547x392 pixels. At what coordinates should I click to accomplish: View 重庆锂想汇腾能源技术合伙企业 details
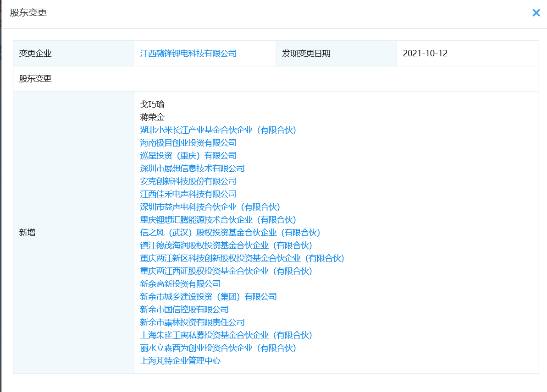[x=218, y=220]
